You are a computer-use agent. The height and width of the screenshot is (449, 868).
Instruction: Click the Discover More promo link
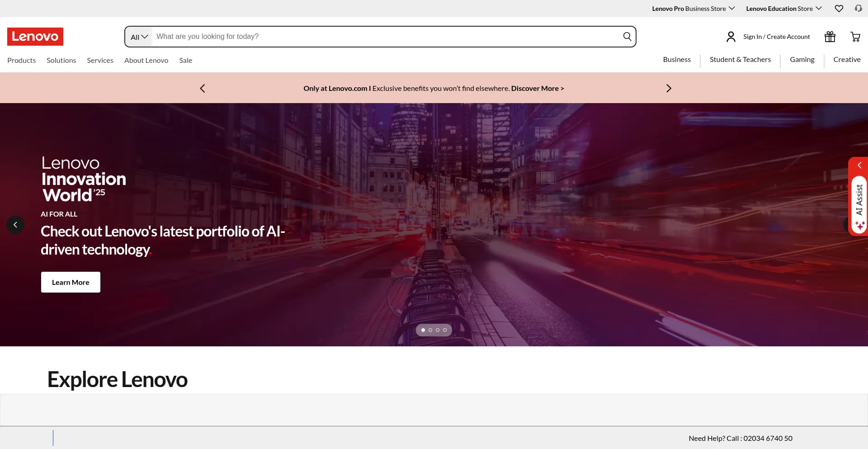pyautogui.click(x=538, y=89)
